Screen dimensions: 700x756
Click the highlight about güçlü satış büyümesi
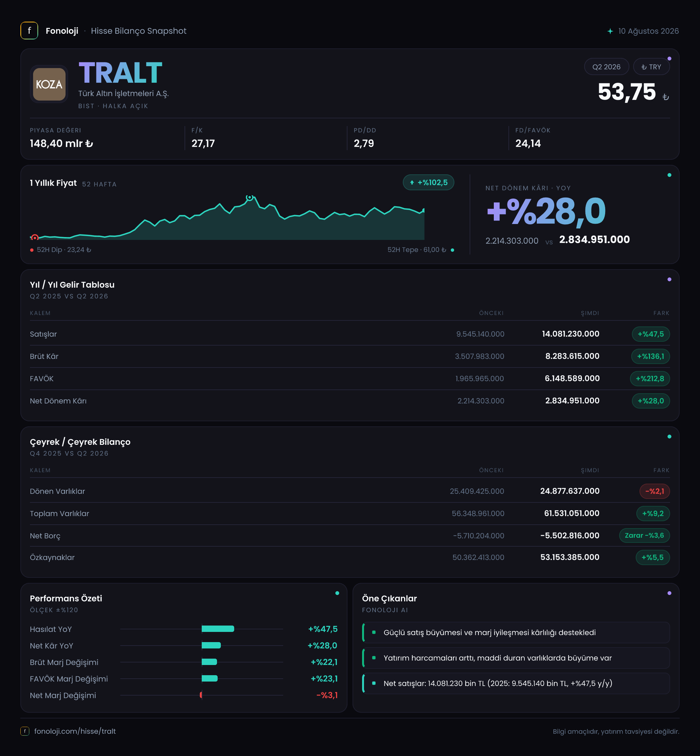point(516,633)
